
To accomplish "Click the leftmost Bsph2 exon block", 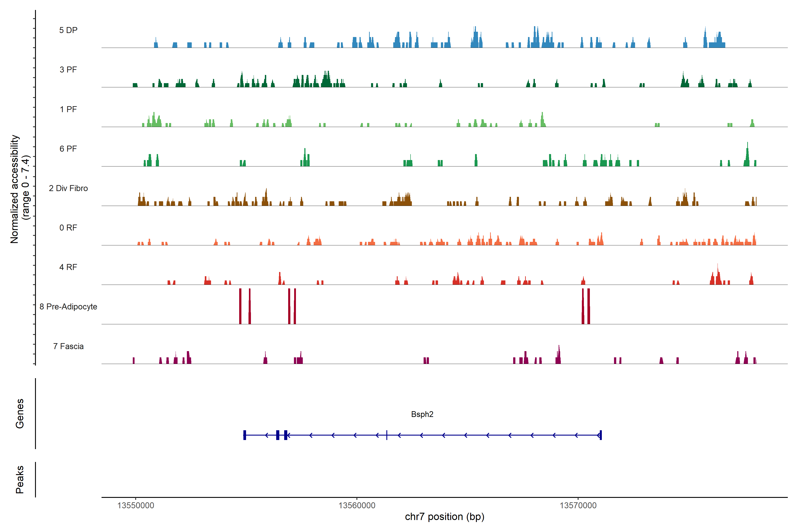I will [x=245, y=435].
